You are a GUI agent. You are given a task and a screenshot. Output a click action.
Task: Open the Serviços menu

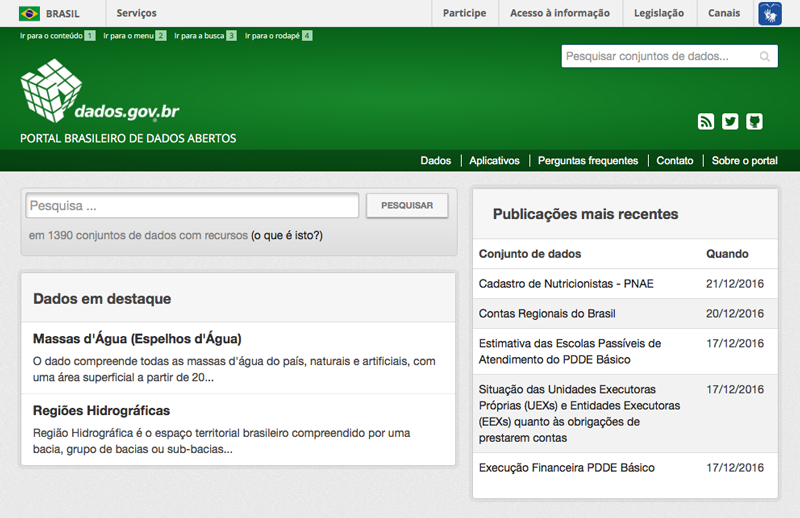pyautogui.click(x=136, y=13)
